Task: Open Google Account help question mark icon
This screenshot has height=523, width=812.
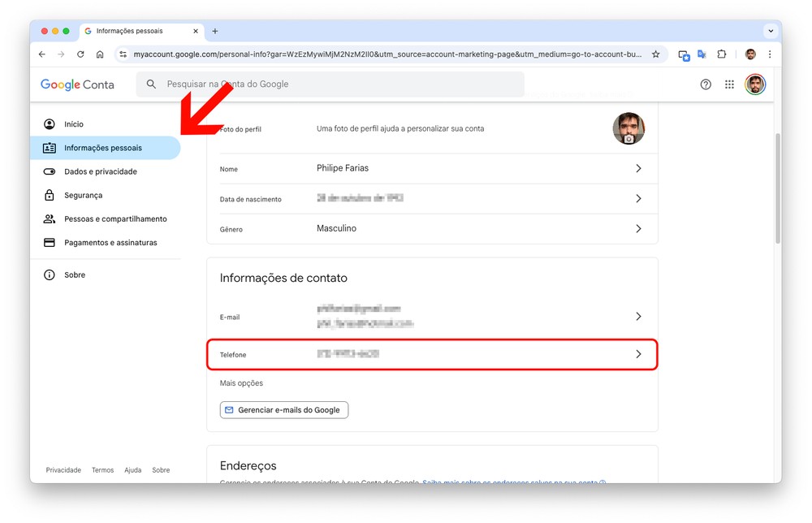Action: [x=706, y=84]
